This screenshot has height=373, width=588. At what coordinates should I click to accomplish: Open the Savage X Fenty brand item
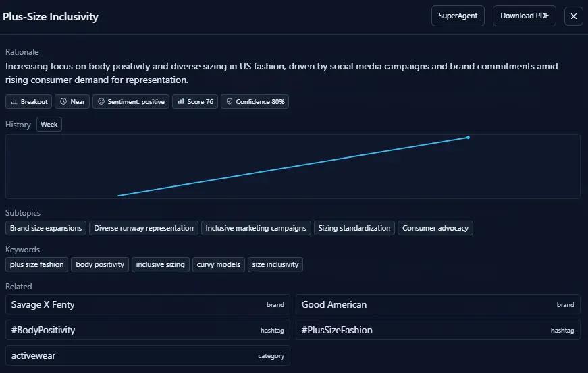pos(148,304)
